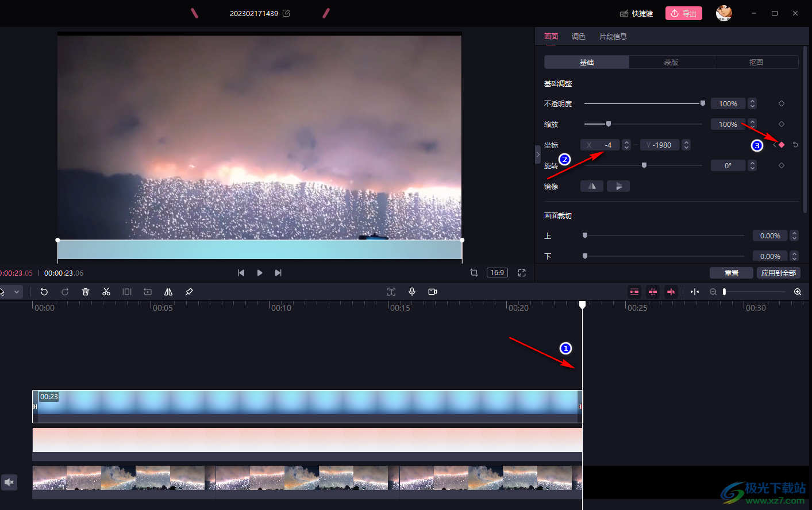812x510 pixels.
Task: Mute the main video track
Action: point(9,482)
